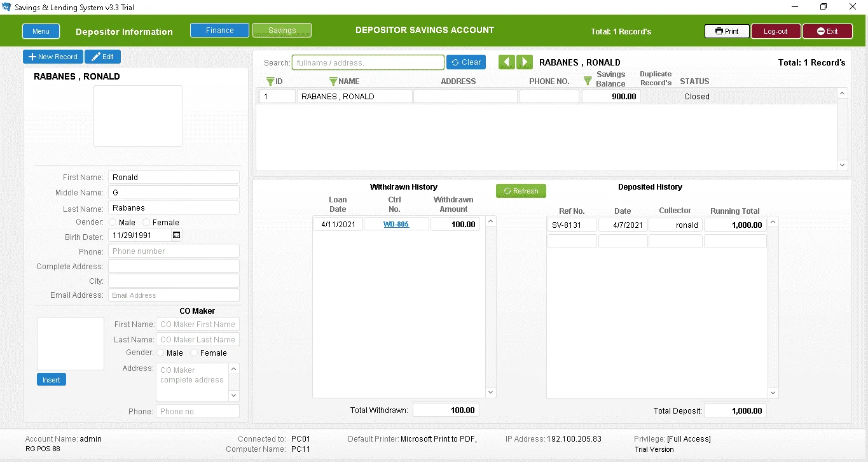Clear the search field
The height and width of the screenshot is (462, 868).
(466, 62)
